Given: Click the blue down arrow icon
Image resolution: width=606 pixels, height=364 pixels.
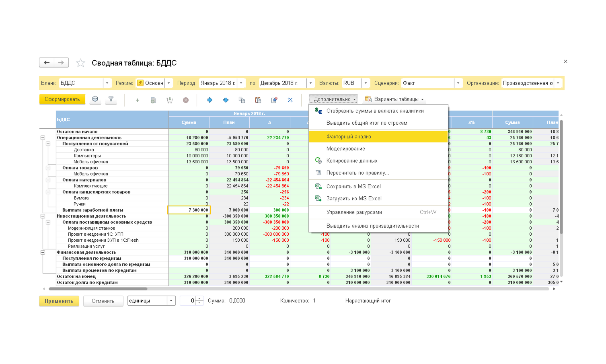Looking at the screenshot, I should click(x=226, y=100).
